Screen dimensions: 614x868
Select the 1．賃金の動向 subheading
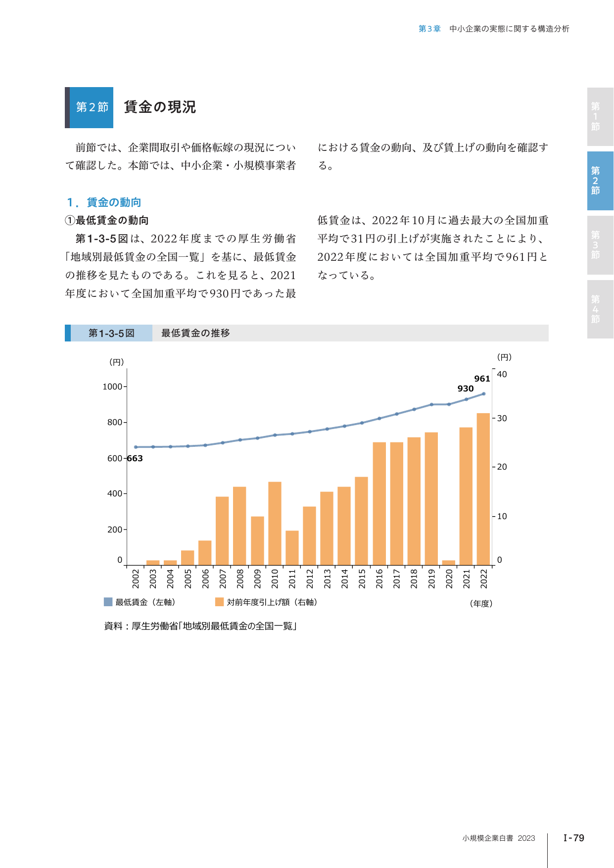click(104, 202)
